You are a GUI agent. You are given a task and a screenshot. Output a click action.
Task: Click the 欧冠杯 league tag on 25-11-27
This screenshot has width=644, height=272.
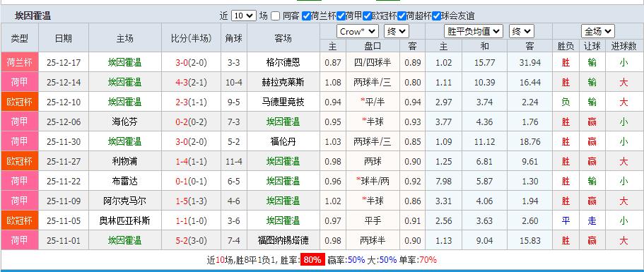pyautogui.click(x=19, y=161)
